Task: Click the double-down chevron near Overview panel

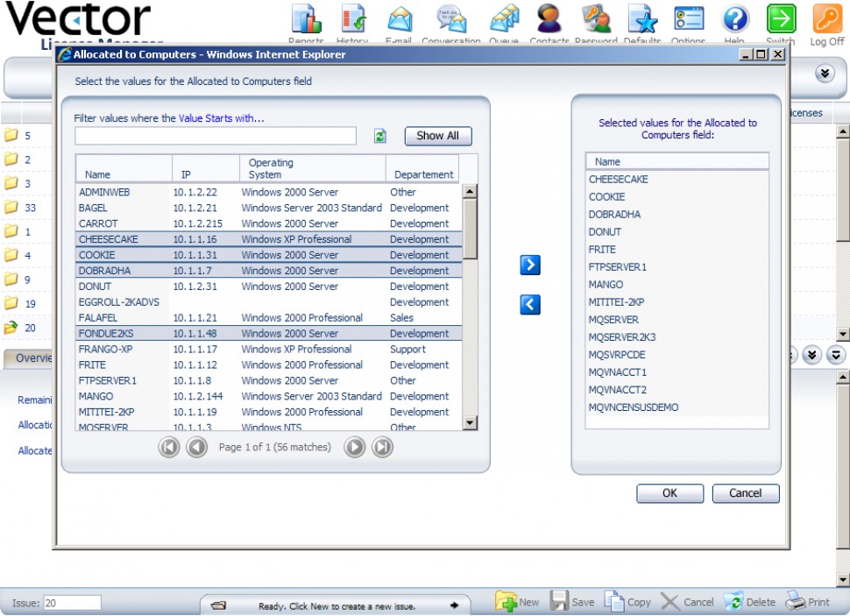Action: tap(812, 355)
